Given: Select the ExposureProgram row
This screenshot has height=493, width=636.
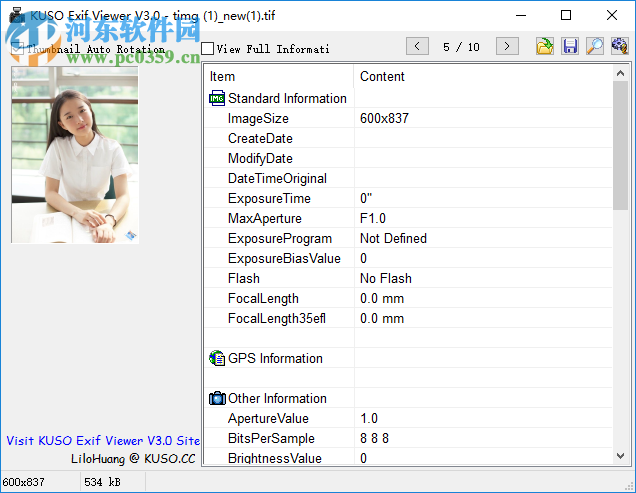Looking at the screenshot, I should [x=408, y=238].
